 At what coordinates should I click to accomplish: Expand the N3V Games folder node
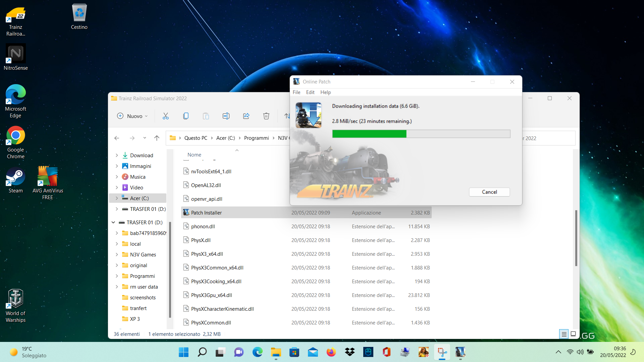point(117,255)
